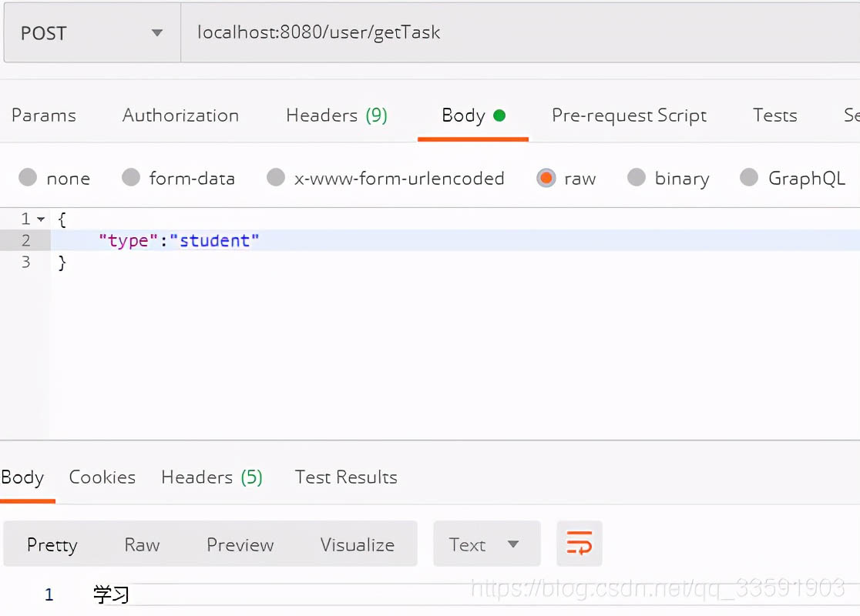Open the Pre-request Script tab
The height and width of the screenshot is (616, 860).
click(x=629, y=115)
